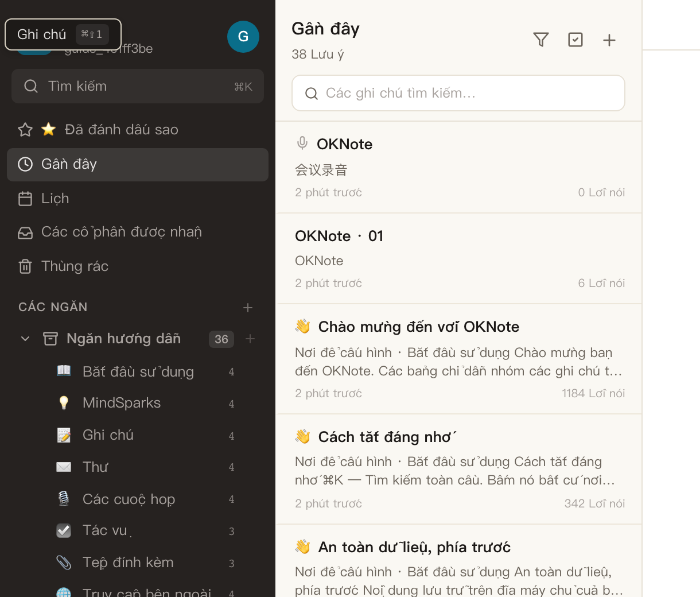
Task: Click the 1184 Lời nói word count
Action: click(593, 393)
